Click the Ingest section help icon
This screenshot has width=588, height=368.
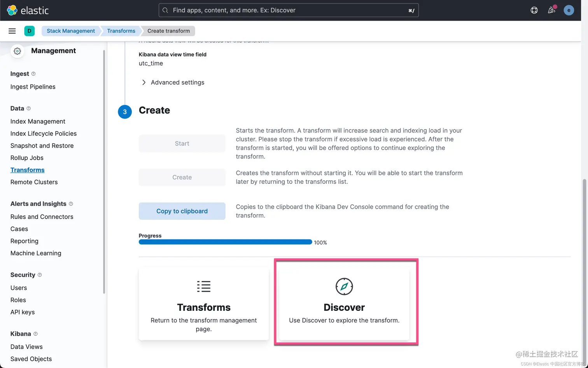[33, 74]
